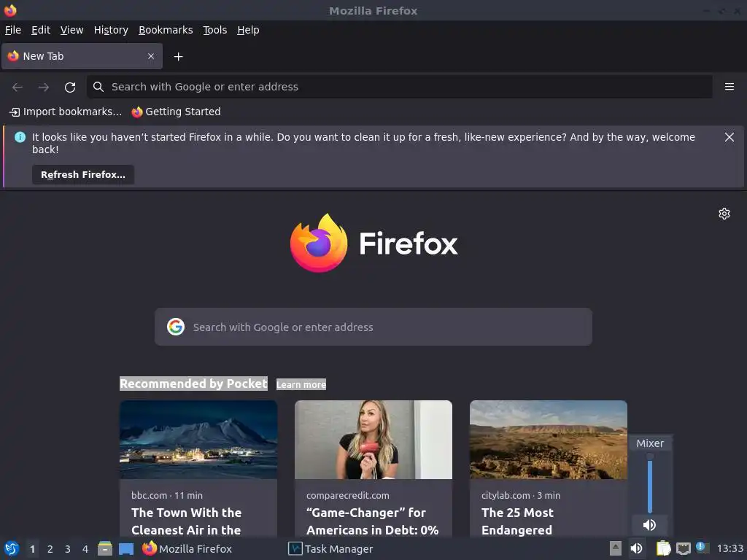Close the New Tab tab
The height and width of the screenshot is (560, 747).
(151, 56)
